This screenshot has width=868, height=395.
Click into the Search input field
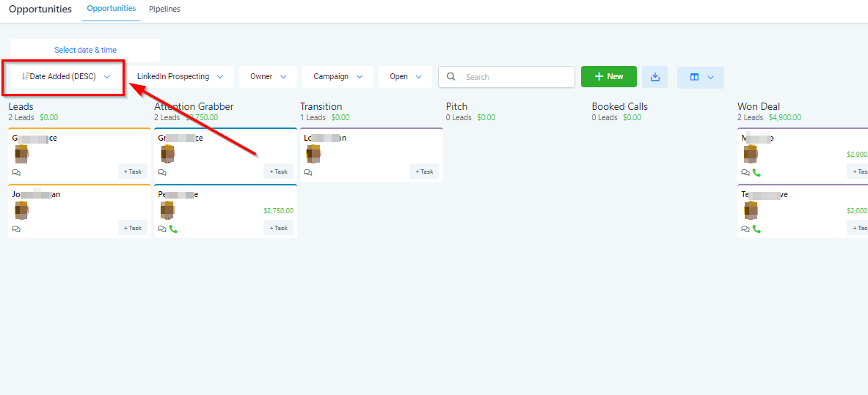tap(514, 77)
